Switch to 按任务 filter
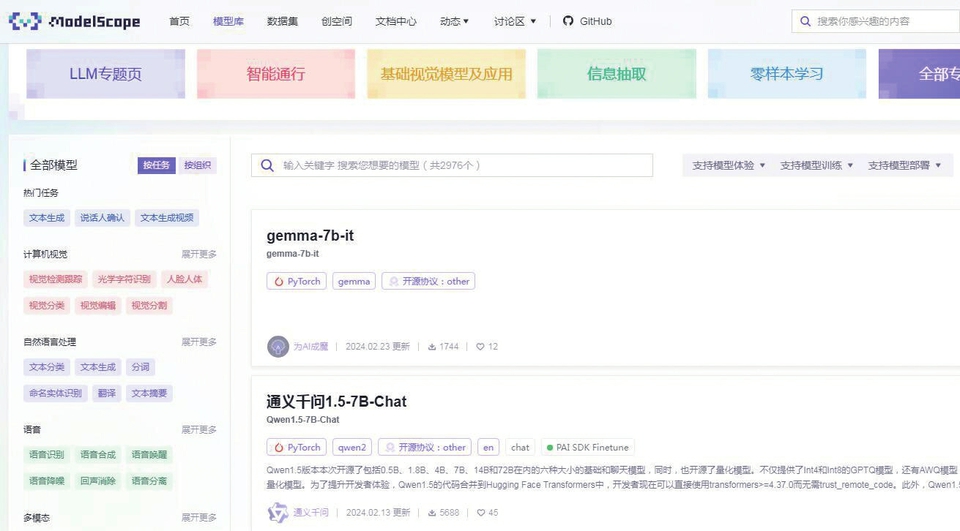The image size is (960, 531). pyautogui.click(x=156, y=165)
